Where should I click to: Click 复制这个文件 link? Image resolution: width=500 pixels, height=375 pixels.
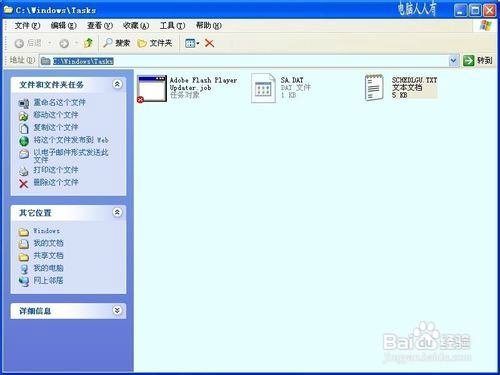56,127
